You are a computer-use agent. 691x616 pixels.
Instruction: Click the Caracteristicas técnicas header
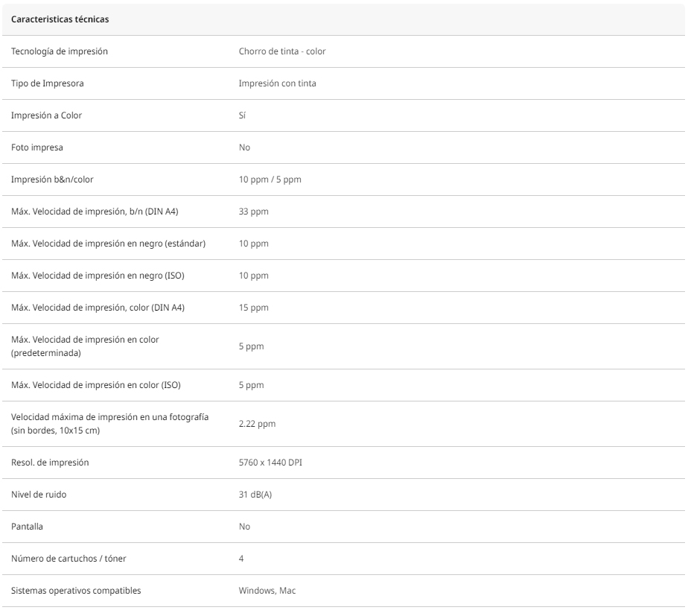point(60,19)
